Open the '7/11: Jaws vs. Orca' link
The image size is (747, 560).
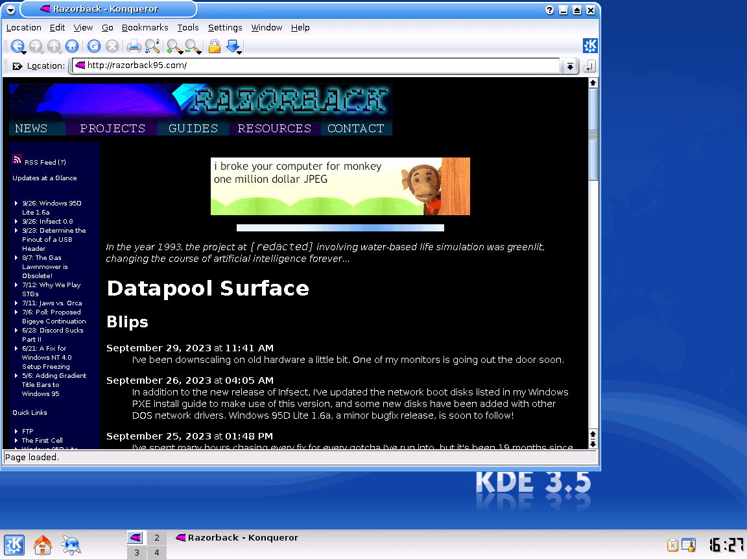(52, 303)
